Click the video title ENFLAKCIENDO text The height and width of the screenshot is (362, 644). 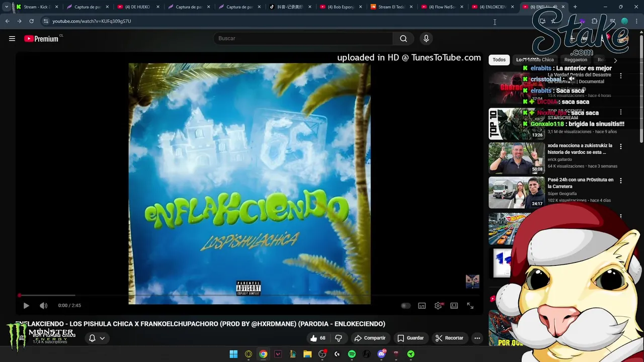(200, 324)
